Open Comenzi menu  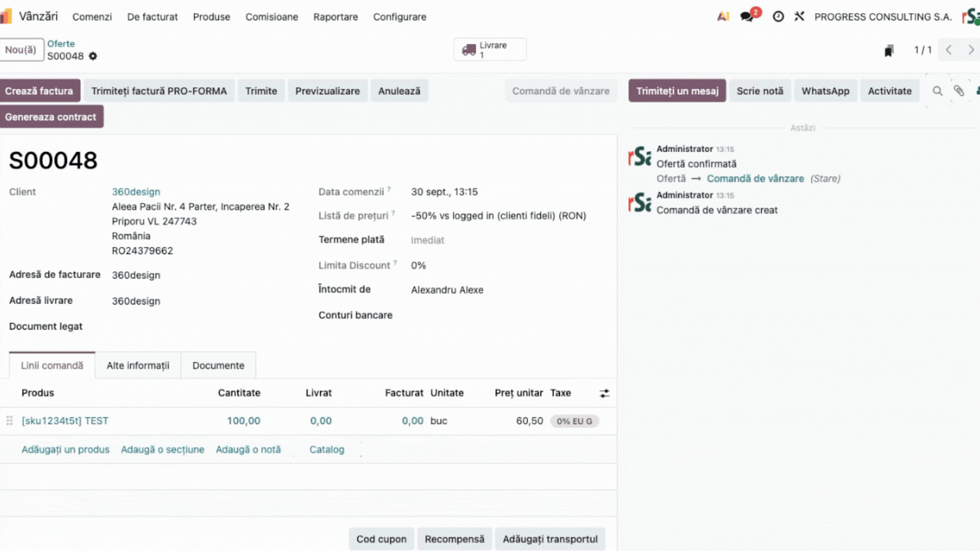coord(92,17)
